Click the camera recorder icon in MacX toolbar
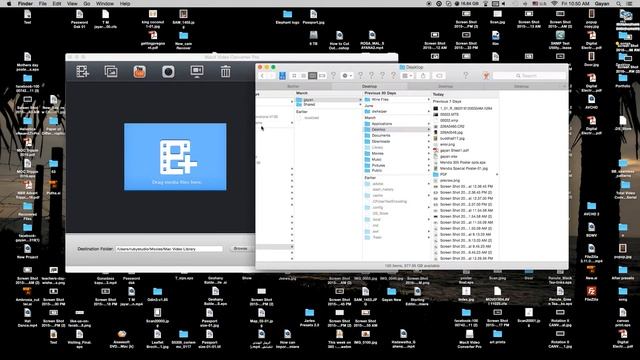 (168, 72)
